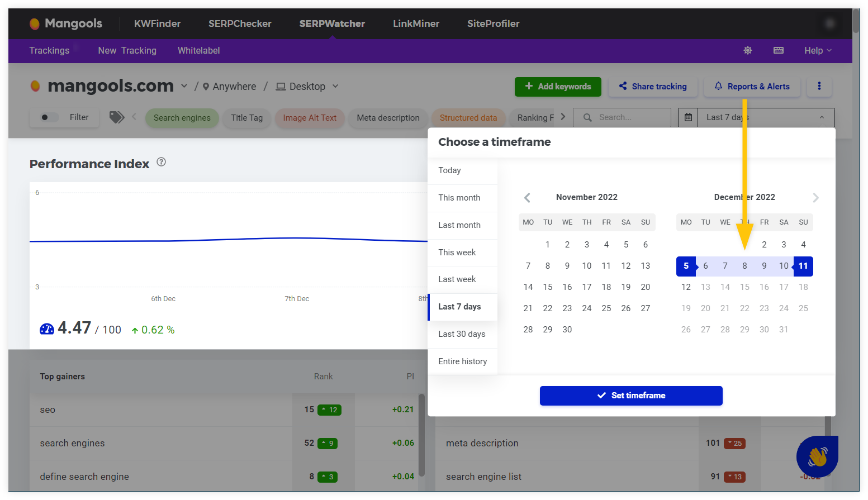Screen dimensions: 868x500
Task: Toggle the Filter switch
Action: click(x=49, y=117)
